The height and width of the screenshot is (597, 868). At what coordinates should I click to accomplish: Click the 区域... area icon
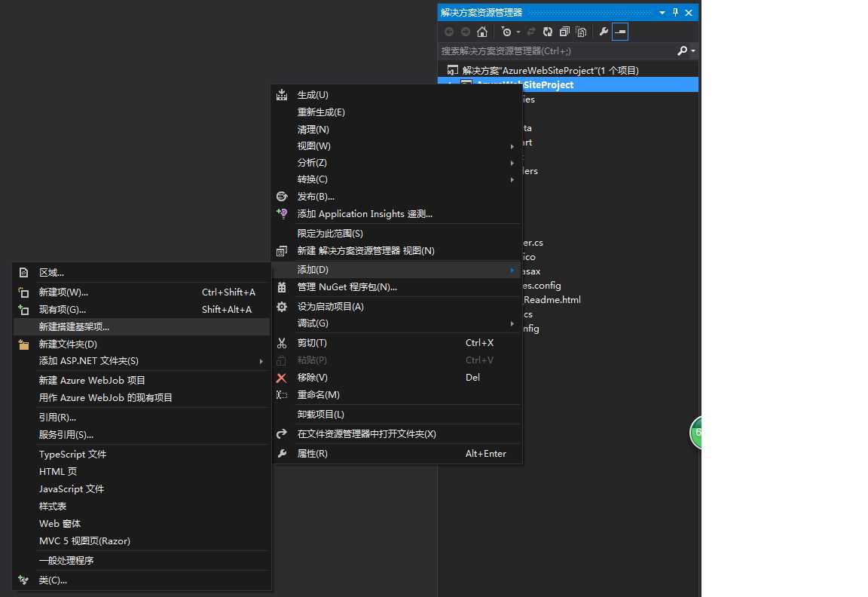click(23, 272)
